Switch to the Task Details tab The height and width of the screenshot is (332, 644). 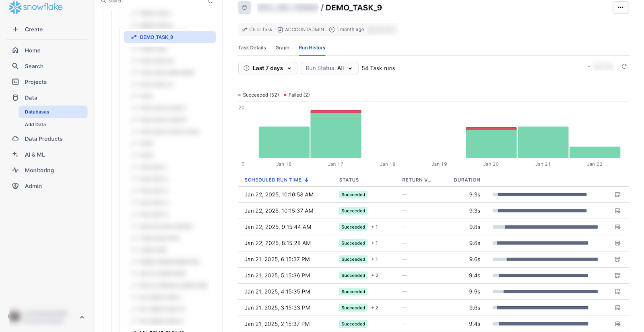(x=252, y=47)
